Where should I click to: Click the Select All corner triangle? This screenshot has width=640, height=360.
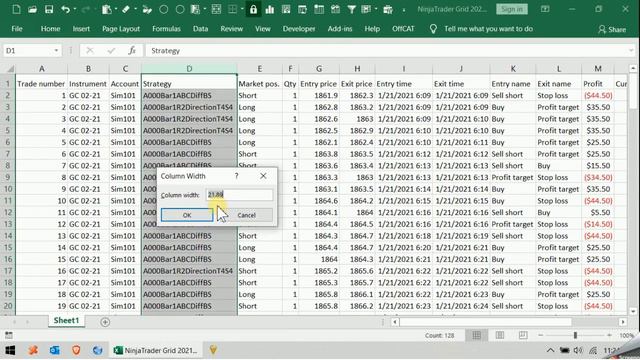click(11, 69)
